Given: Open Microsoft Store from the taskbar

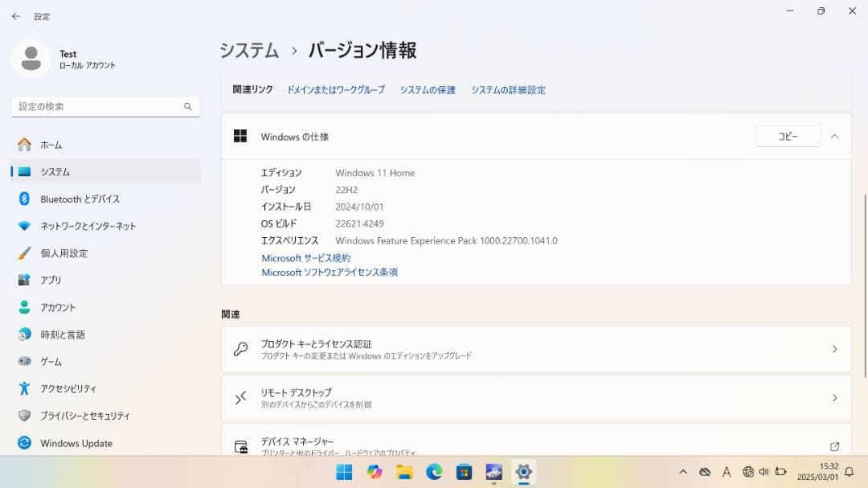Looking at the screenshot, I should point(464,472).
